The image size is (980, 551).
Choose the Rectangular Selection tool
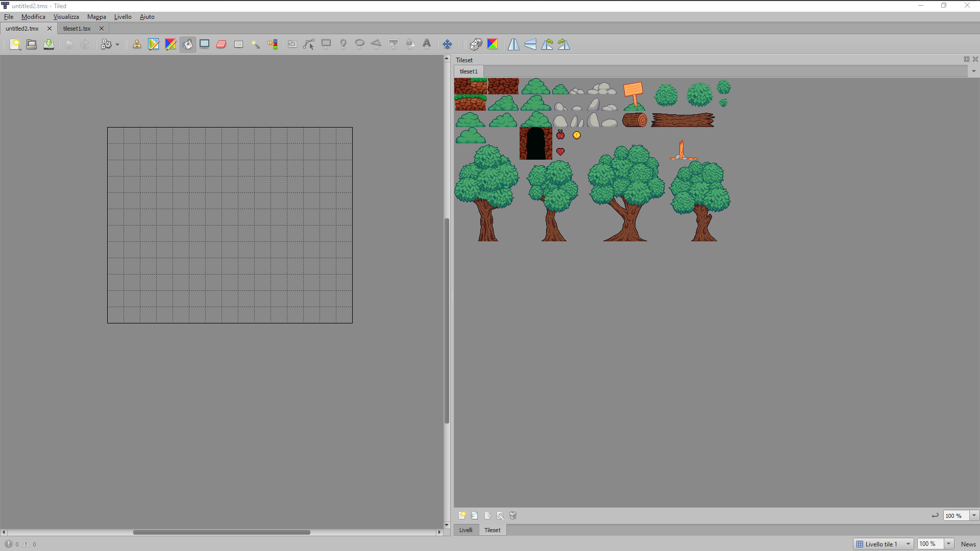point(238,44)
